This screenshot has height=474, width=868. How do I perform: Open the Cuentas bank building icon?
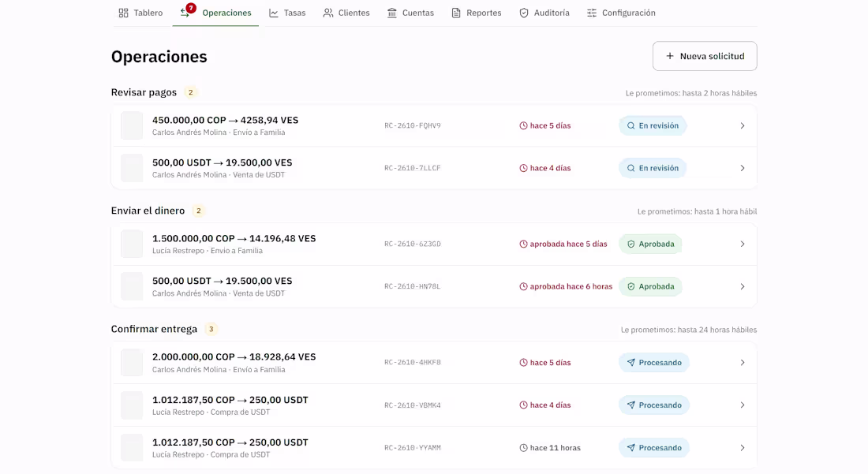[392, 13]
